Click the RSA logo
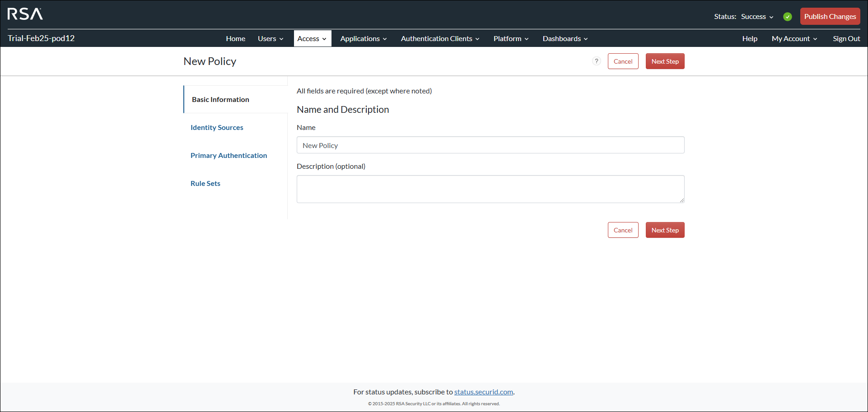The width and height of the screenshot is (868, 412). 25,14
